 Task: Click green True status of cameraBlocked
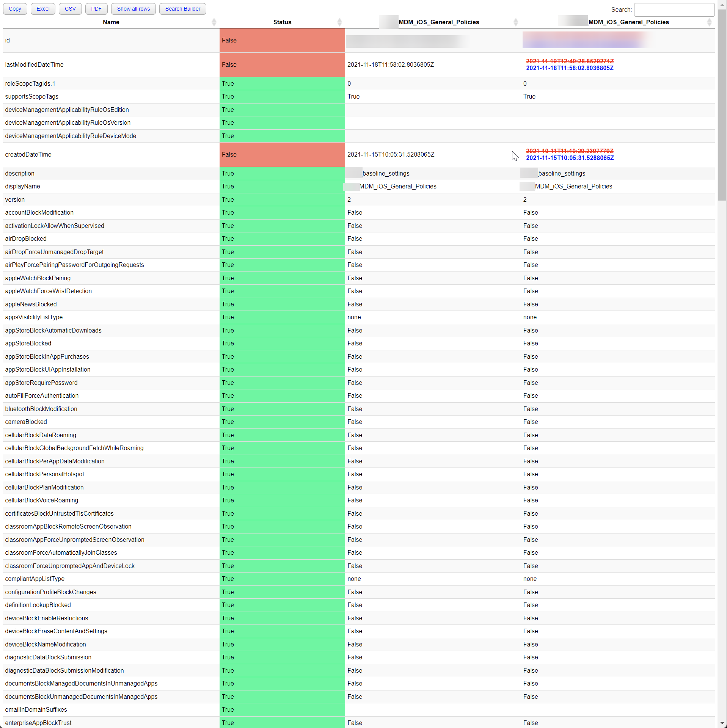(282, 422)
